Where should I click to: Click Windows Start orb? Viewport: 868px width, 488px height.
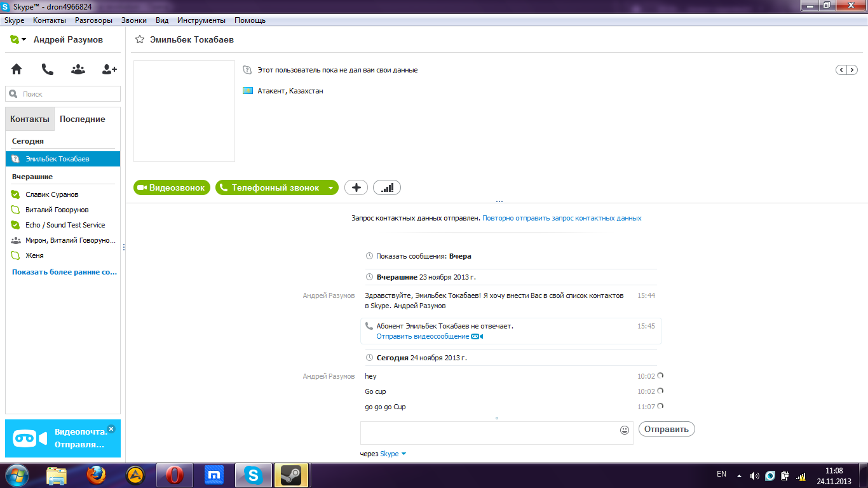click(x=17, y=475)
